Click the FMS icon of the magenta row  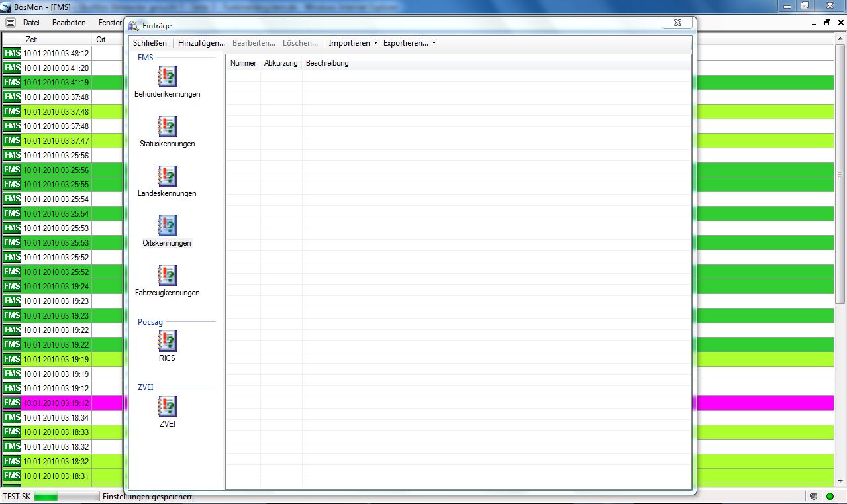12,403
